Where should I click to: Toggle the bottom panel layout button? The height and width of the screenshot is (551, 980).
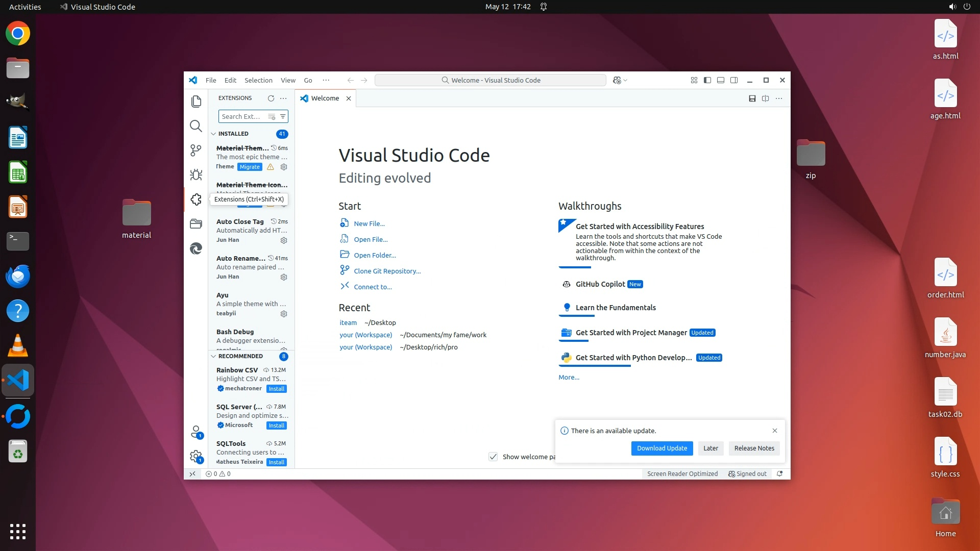[x=721, y=80]
